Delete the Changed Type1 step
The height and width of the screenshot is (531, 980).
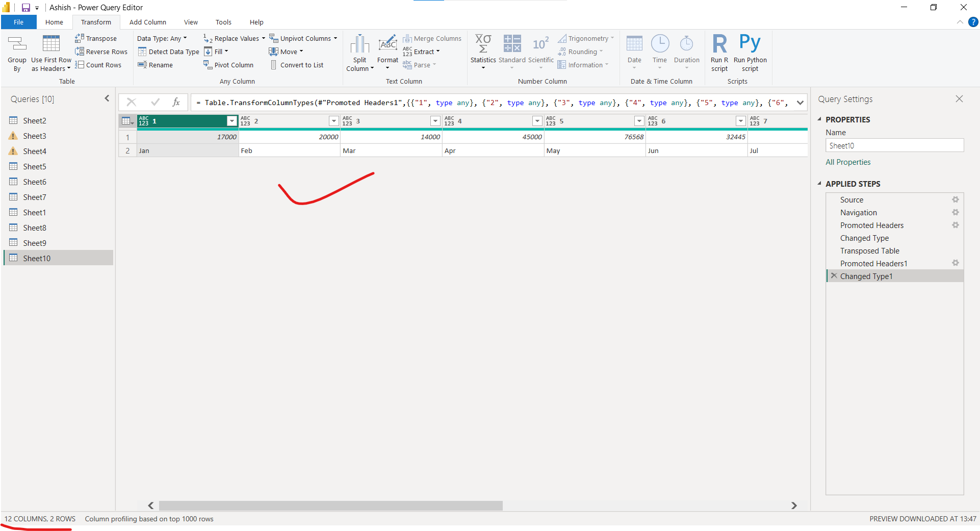click(834, 276)
